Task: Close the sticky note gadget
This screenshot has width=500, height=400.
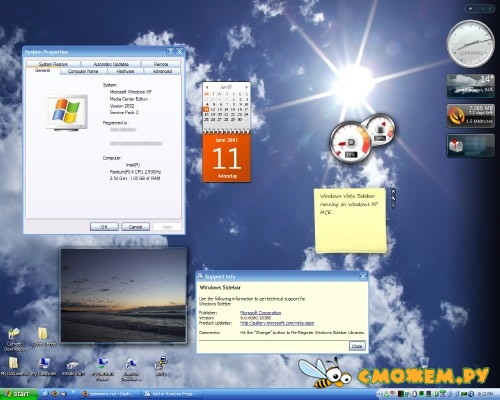Action: click(393, 192)
